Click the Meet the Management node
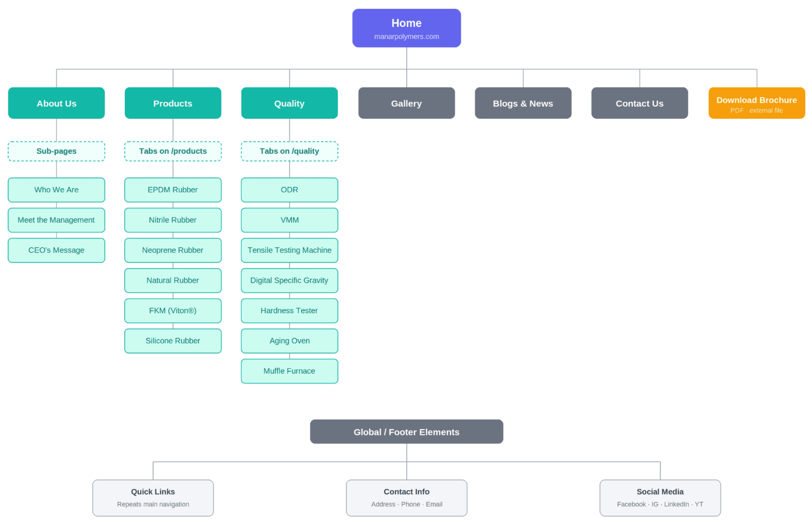812x526 pixels. (x=56, y=220)
